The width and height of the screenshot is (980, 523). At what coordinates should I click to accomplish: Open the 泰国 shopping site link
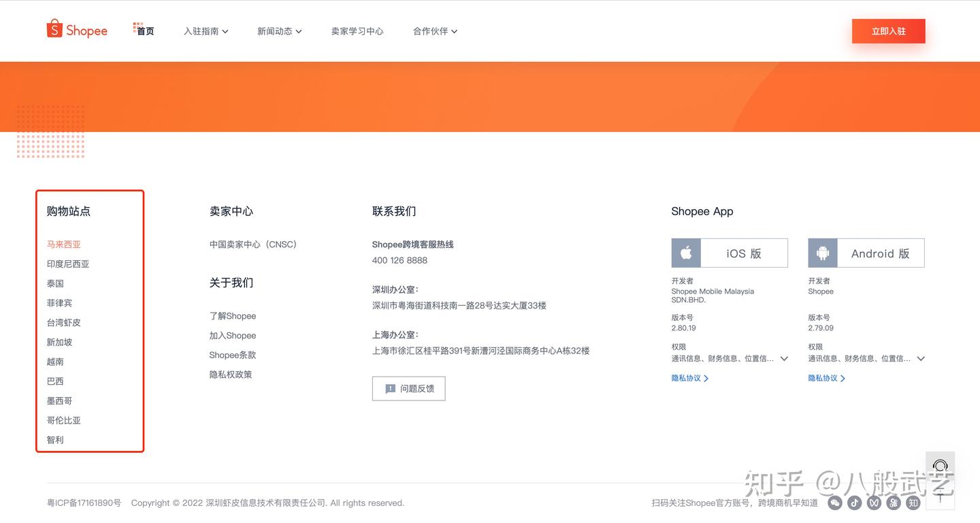coord(55,283)
